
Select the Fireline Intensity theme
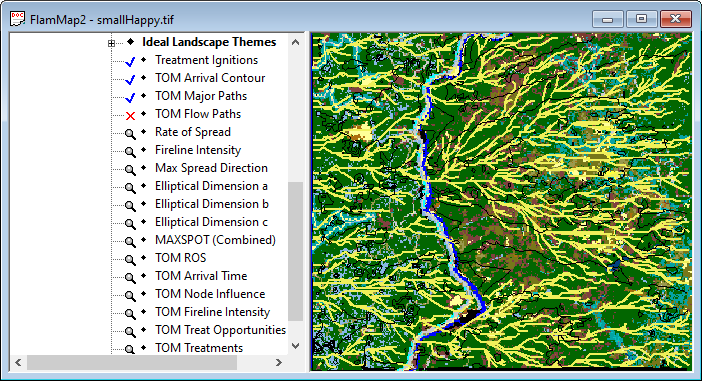click(198, 150)
